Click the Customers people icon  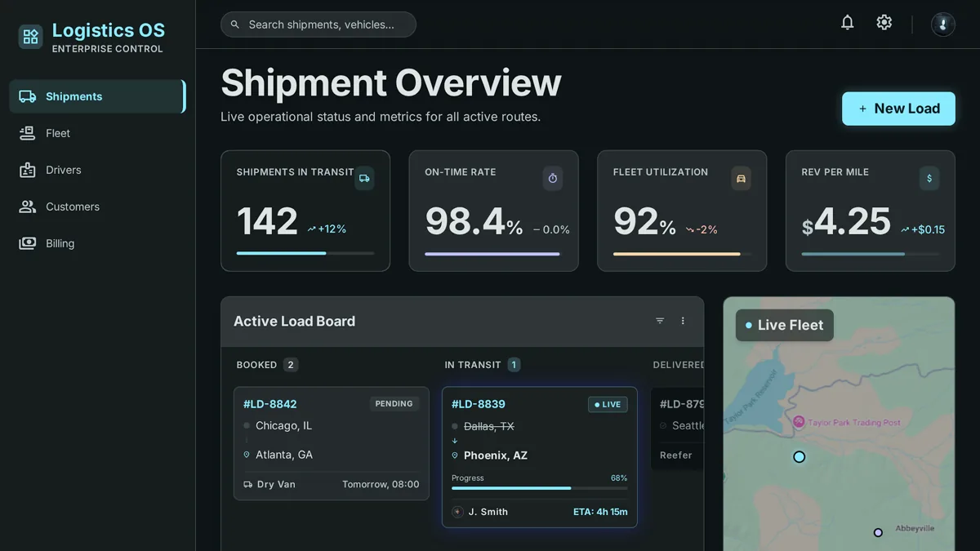tap(28, 207)
